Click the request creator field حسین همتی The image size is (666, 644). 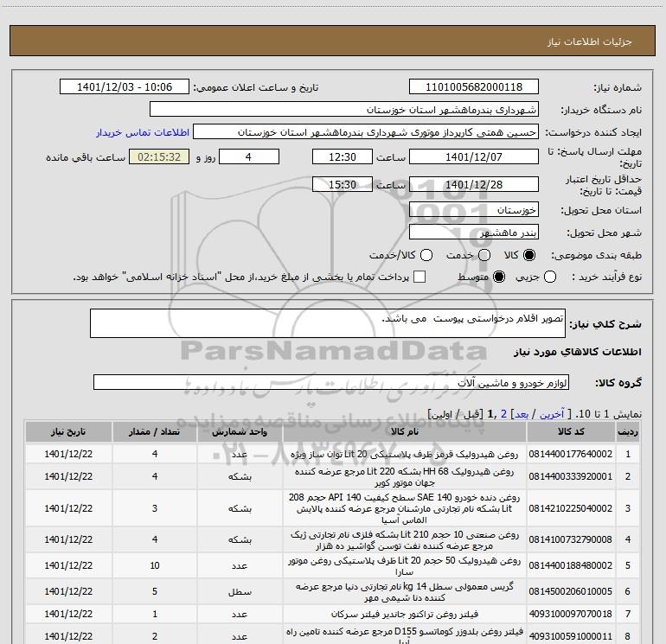tap(366, 132)
